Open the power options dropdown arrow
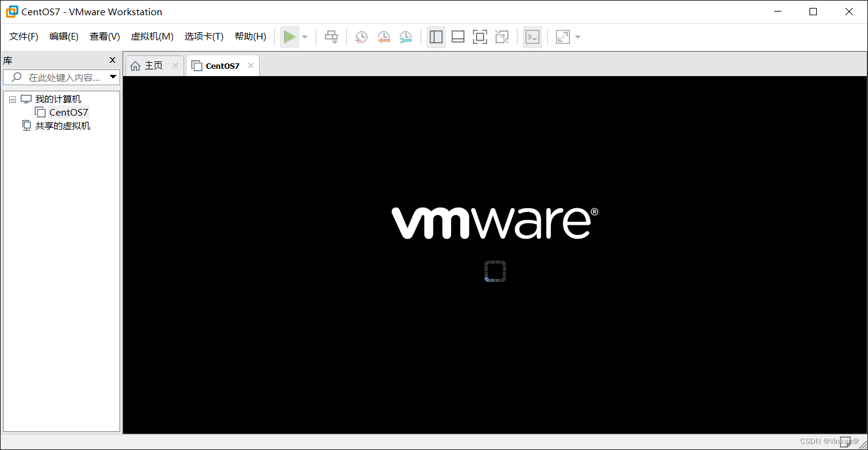 point(305,37)
